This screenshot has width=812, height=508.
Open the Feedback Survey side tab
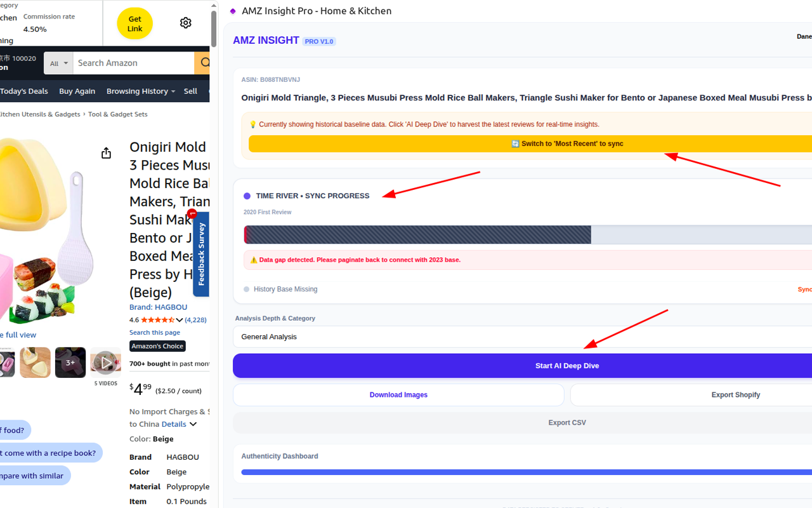(x=201, y=254)
